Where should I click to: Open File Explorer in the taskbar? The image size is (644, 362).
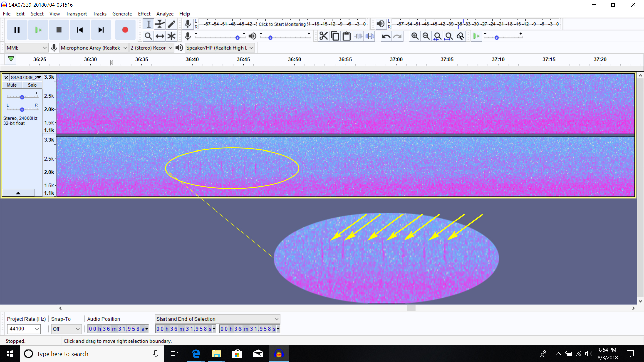coord(216,354)
